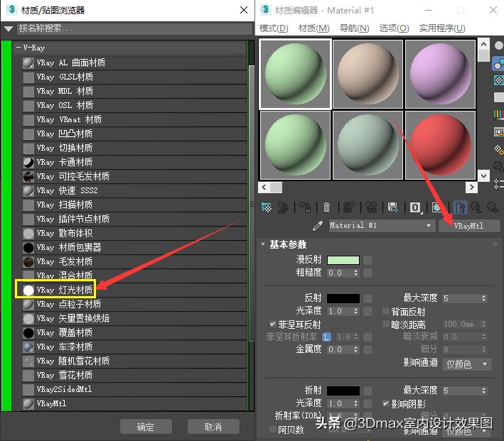Click the 折射 black color swatch
Image resolution: width=504 pixels, height=441 pixels.
[x=343, y=391]
